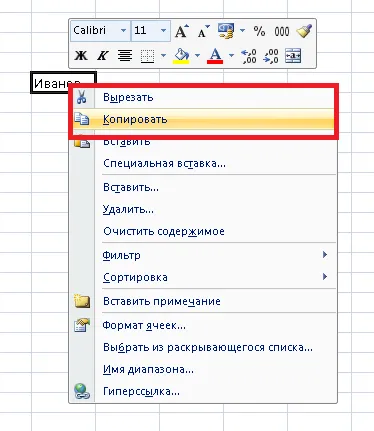The image size is (374, 431).
Task: Toggle italic К formatting
Action: click(x=103, y=55)
